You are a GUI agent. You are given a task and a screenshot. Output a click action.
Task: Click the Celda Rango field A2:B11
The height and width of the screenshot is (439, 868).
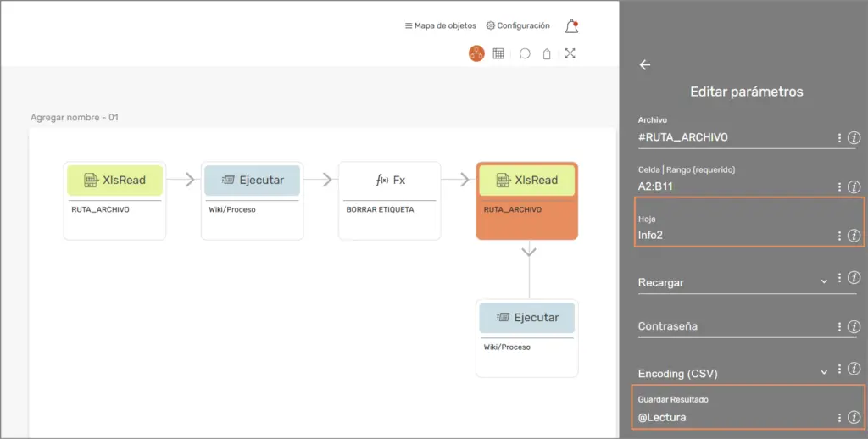point(729,186)
